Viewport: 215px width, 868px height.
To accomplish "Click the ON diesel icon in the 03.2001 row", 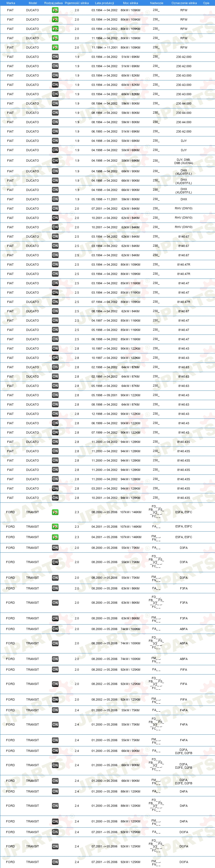I will (x=55, y=488).
